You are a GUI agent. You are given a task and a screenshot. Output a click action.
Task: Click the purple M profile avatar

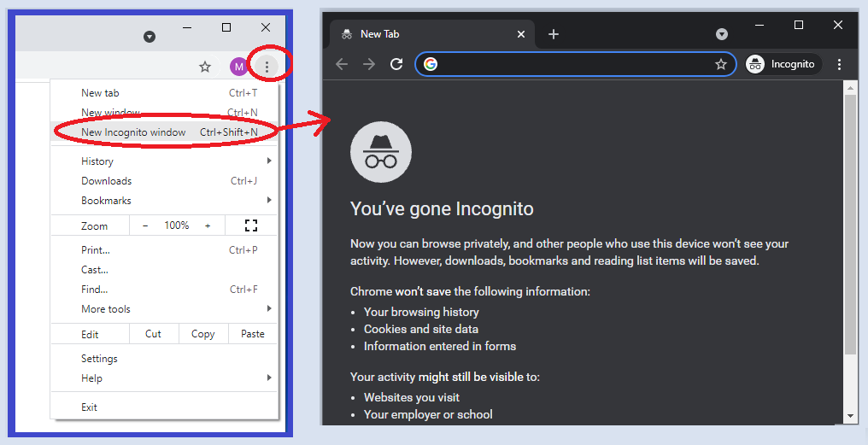point(238,67)
